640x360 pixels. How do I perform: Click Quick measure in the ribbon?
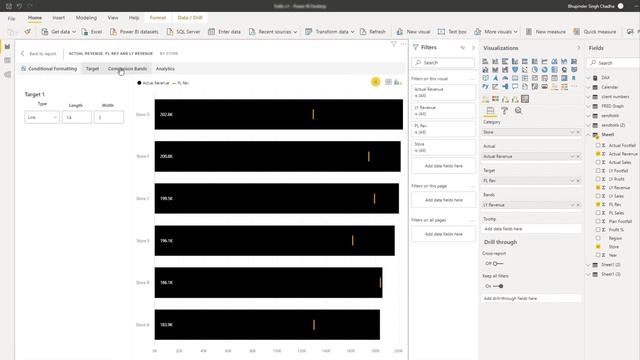coord(595,31)
